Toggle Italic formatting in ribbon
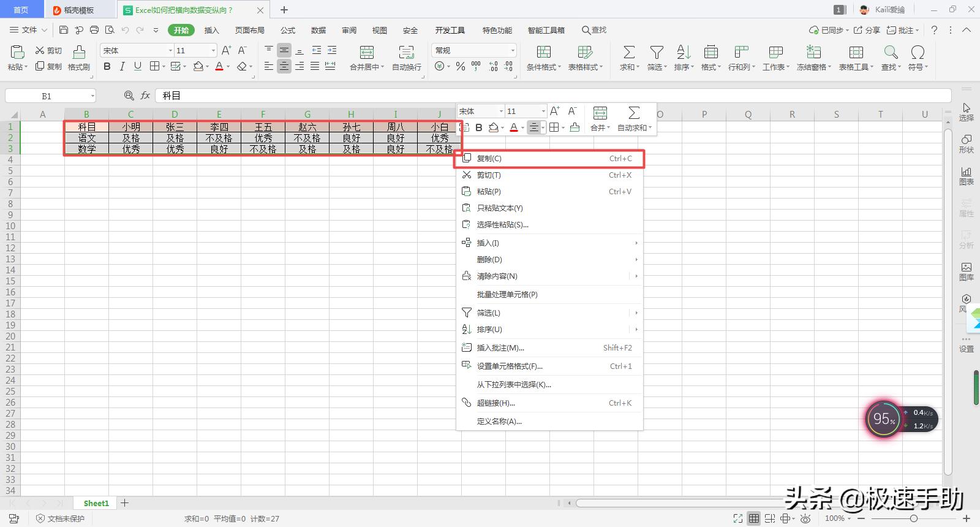 122,66
